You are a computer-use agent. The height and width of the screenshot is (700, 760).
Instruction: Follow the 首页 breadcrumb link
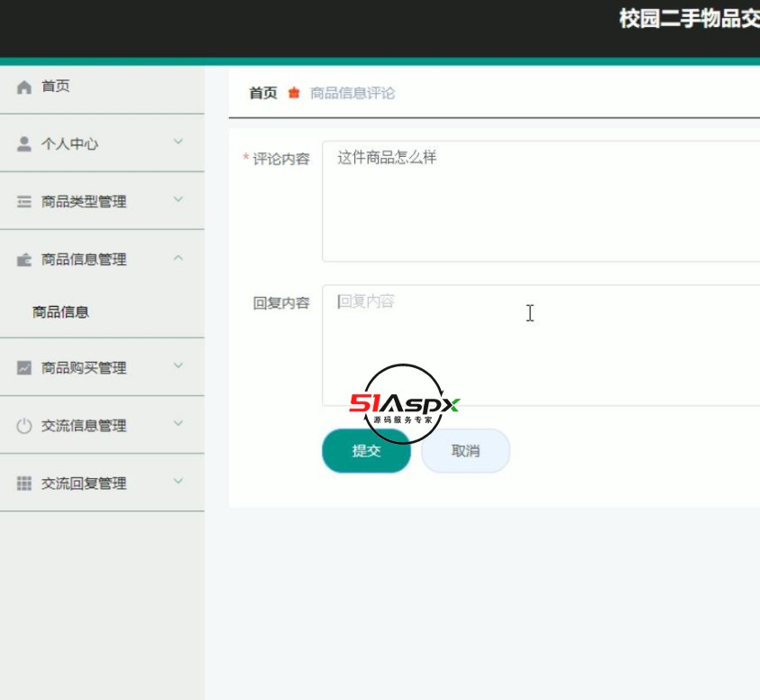pos(261,93)
